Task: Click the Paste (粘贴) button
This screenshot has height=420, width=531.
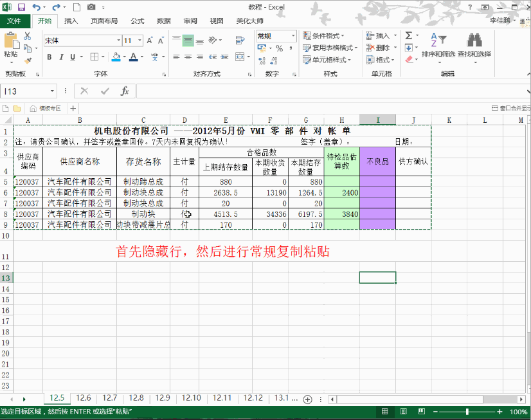Action: click(x=11, y=45)
